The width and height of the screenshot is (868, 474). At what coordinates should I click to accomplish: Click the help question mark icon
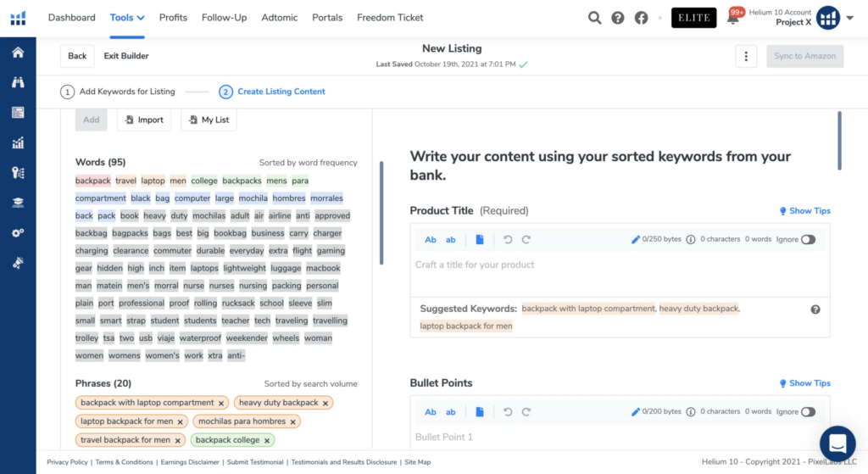coord(618,18)
